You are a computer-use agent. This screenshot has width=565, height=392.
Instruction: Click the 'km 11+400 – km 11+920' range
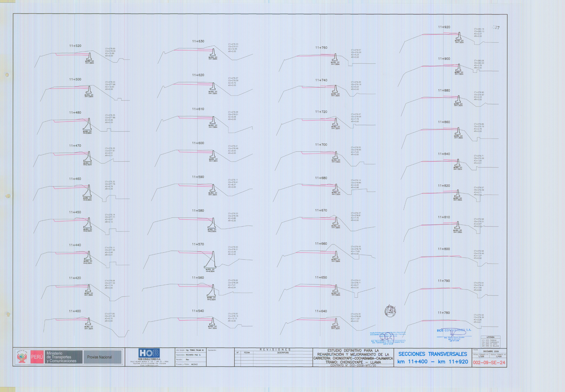coord(433,362)
